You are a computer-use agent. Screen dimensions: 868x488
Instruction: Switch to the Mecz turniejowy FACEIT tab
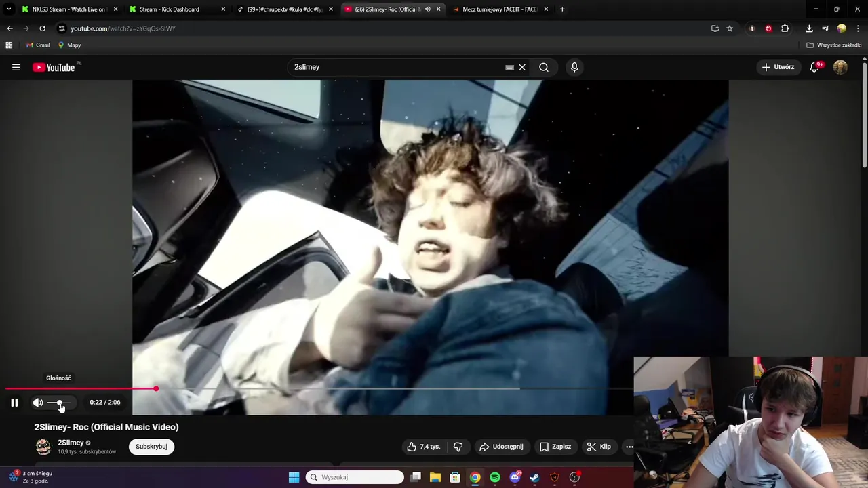click(498, 9)
